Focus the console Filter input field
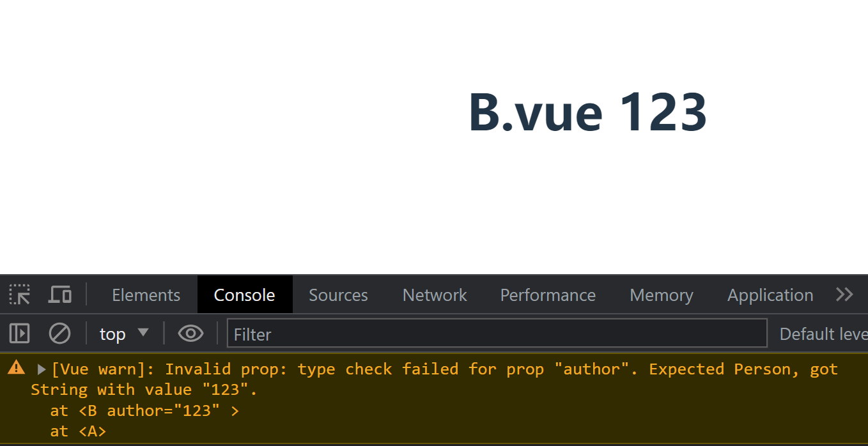The image size is (868, 446). pyautogui.click(x=497, y=334)
